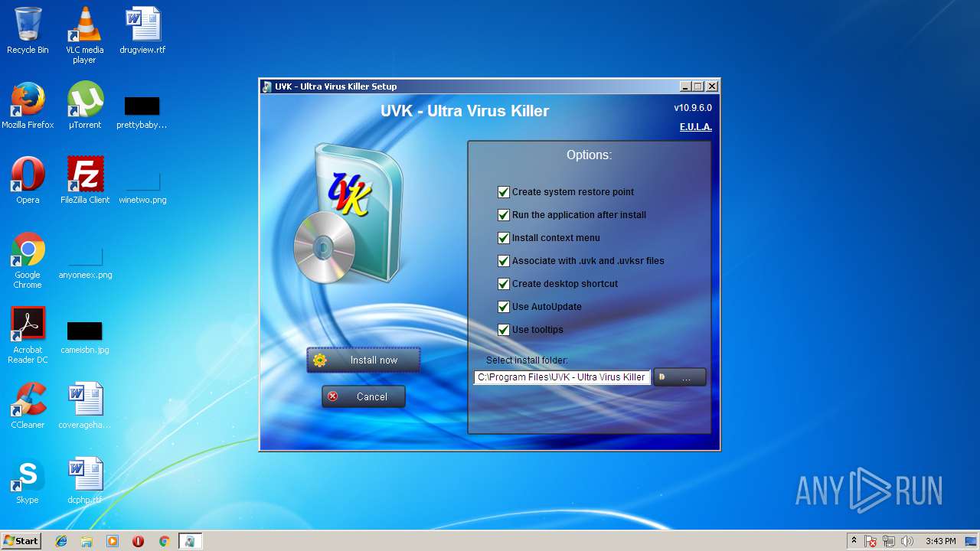This screenshot has width=980, height=551.
Task: Select the cameisbn.jpg file icon
Action: click(85, 337)
